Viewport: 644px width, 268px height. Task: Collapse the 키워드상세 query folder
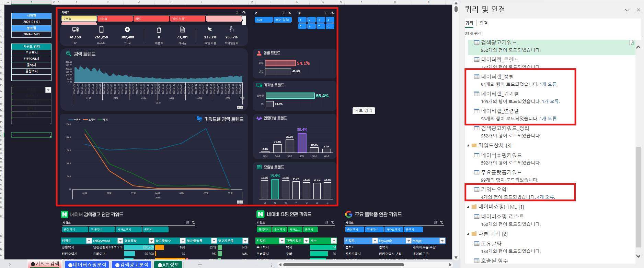(468, 145)
